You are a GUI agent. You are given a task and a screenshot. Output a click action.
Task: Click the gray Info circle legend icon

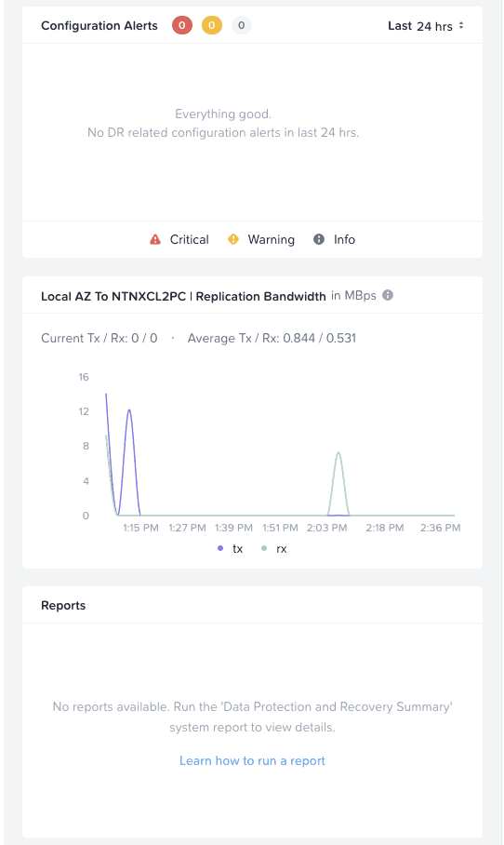319,239
